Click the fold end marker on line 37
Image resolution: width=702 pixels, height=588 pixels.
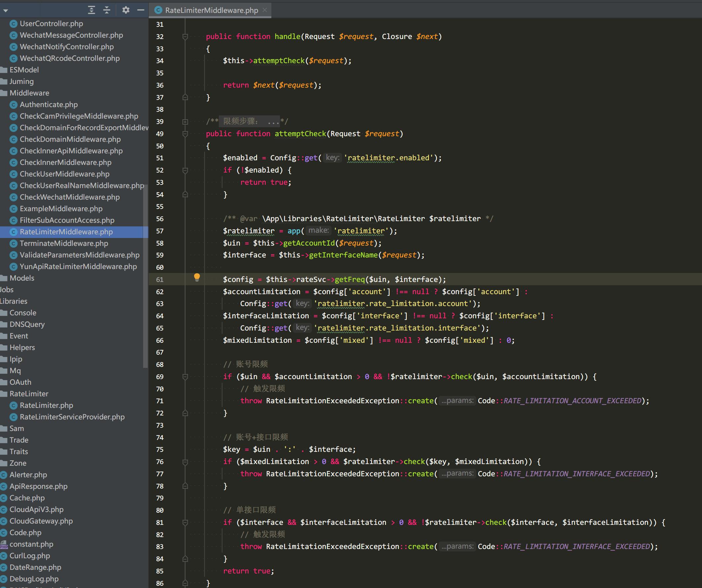click(x=185, y=97)
